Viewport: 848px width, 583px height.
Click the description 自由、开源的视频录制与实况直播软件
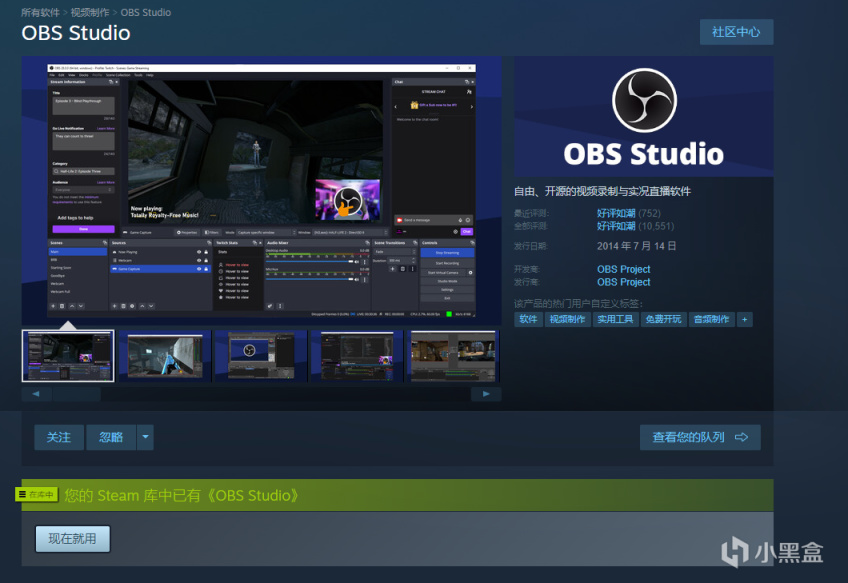pos(602,191)
